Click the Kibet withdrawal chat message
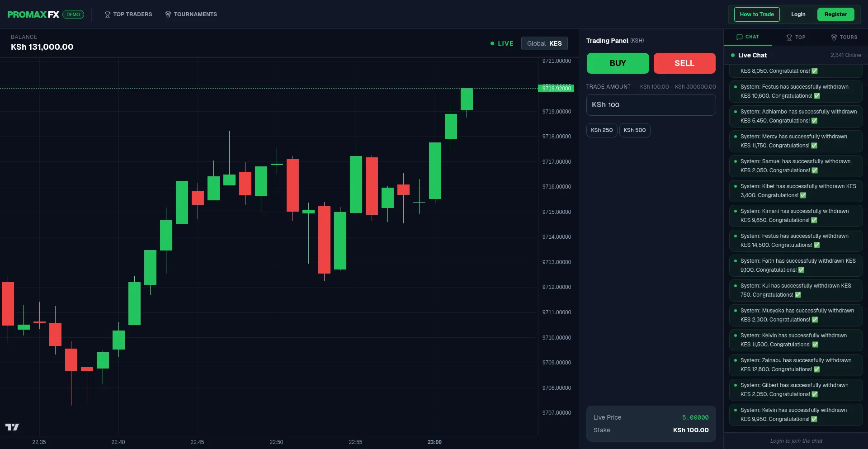The image size is (868, 449). pos(796,191)
